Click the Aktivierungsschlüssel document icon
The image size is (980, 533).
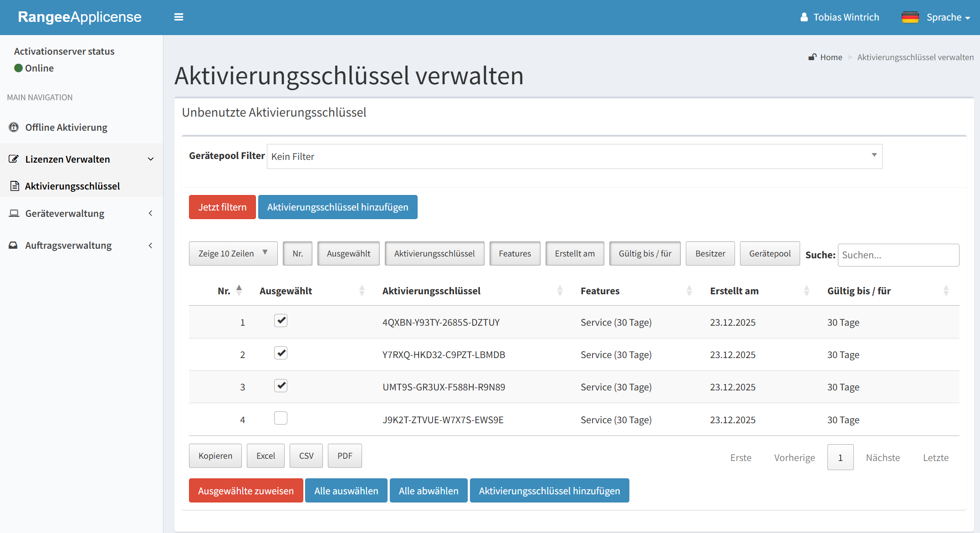[15, 186]
